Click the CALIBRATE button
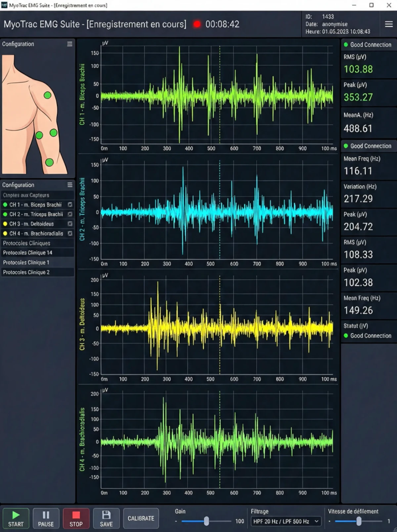The height and width of the screenshot is (532, 397). tap(141, 518)
